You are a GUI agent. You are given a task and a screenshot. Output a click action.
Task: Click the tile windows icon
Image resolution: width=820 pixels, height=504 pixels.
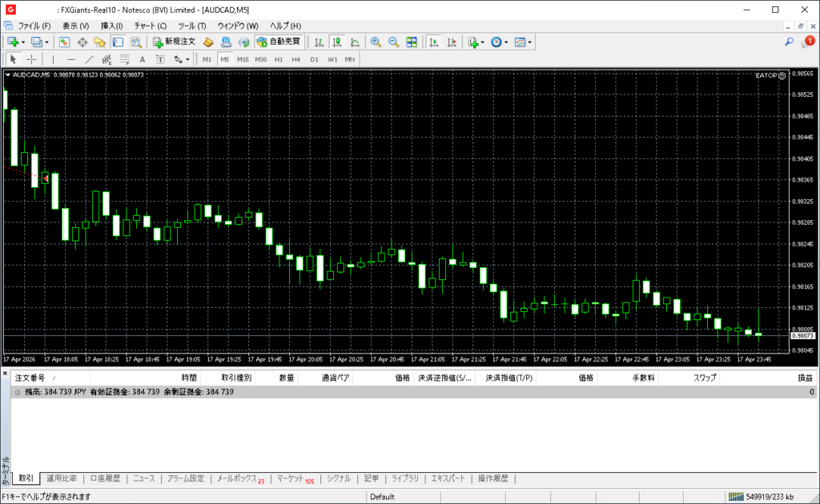tap(412, 42)
